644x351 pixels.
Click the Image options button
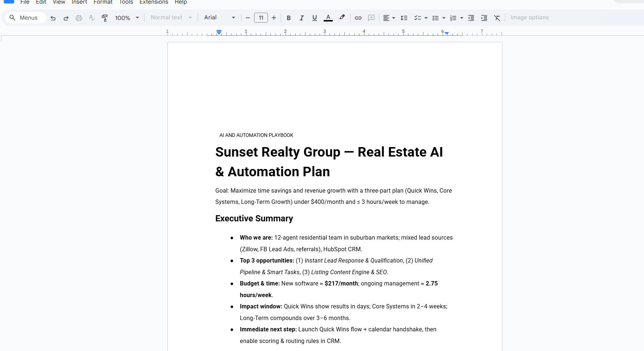pos(529,17)
